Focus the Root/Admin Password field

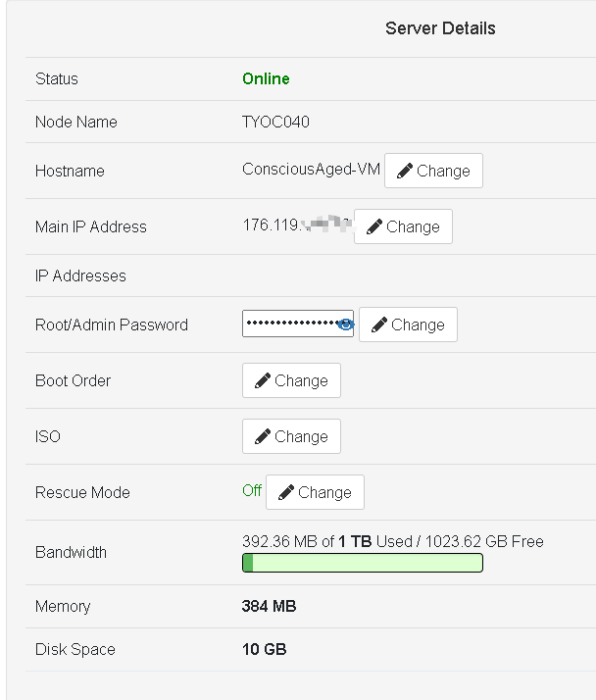[x=289, y=324]
